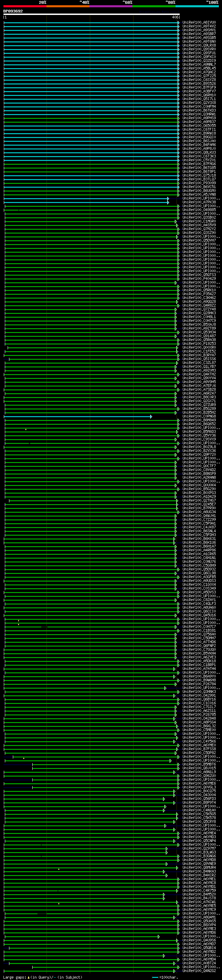This screenshot has width=222, height=980.
Task: Click query end position label 406
Action: (x=175, y=17)
